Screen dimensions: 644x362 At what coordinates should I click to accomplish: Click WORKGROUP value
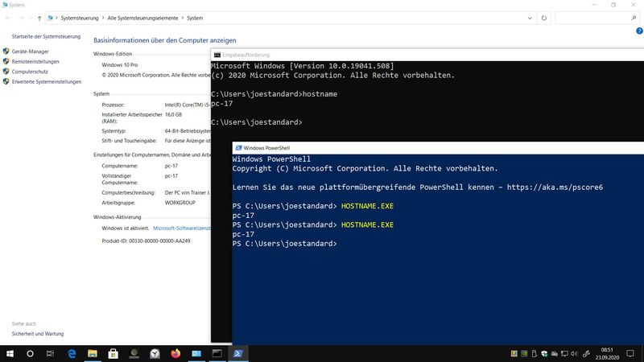(x=180, y=203)
